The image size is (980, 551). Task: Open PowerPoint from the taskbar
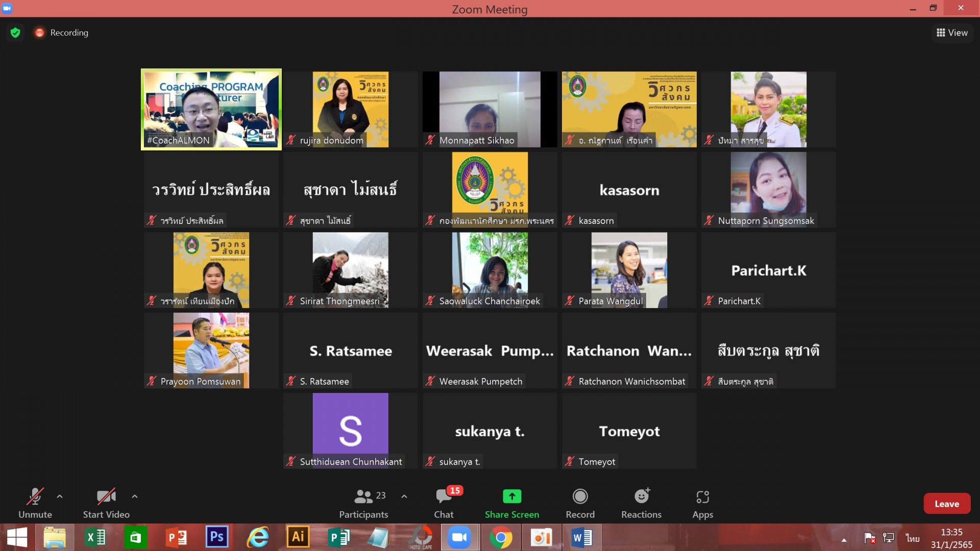coord(177,538)
